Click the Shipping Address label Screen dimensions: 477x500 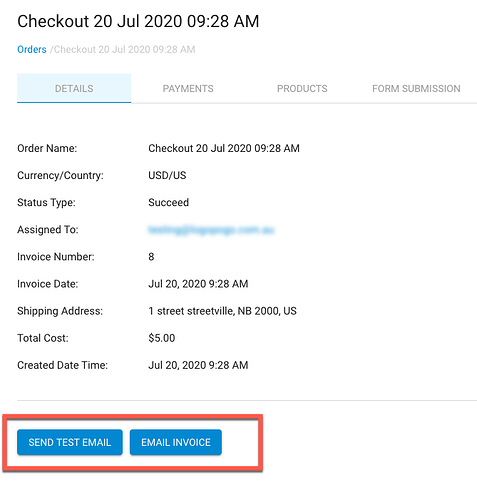(x=60, y=311)
